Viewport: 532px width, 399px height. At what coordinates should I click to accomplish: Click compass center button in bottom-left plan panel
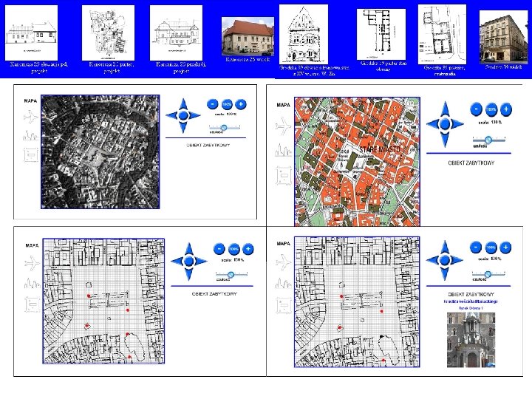pos(189,262)
